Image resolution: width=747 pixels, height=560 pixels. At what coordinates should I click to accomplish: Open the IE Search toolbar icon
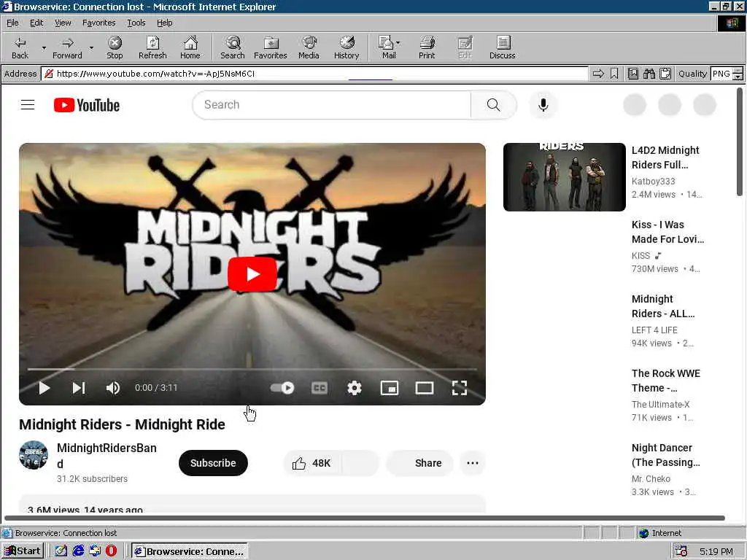click(233, 47)
